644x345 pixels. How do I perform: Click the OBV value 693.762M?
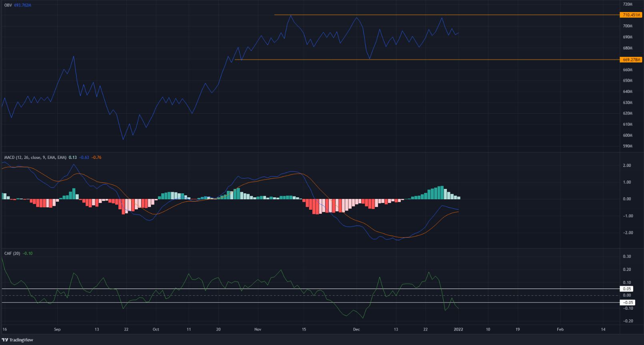[x=22, y=6]
